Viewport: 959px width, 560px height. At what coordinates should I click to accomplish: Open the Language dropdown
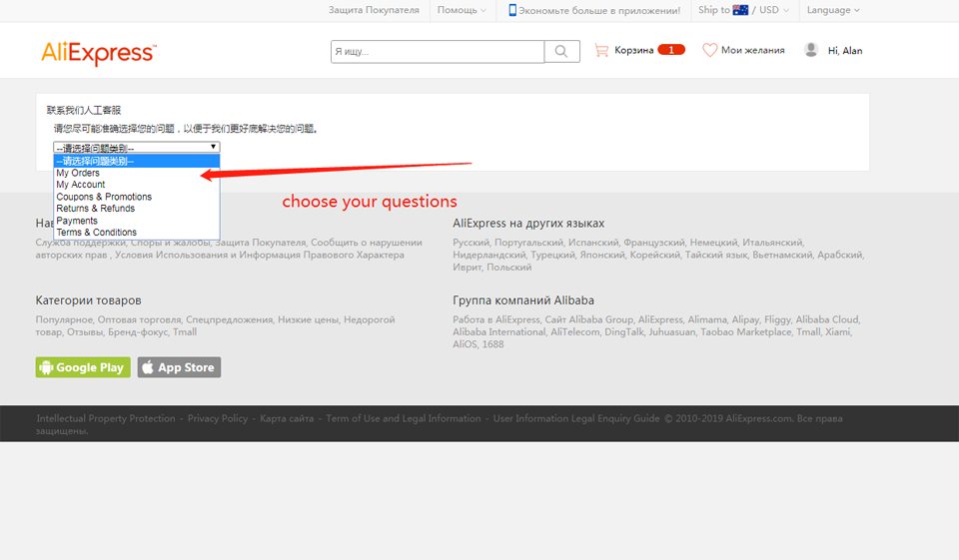833,10
